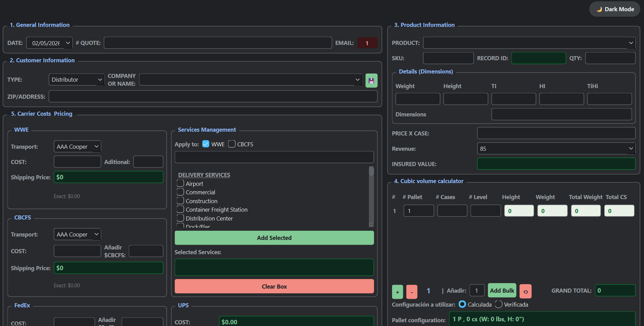The width and height of the screenshot is (644, 326).
Task: Click the UPS COST $0.00 field
Action: pos(296,322)
